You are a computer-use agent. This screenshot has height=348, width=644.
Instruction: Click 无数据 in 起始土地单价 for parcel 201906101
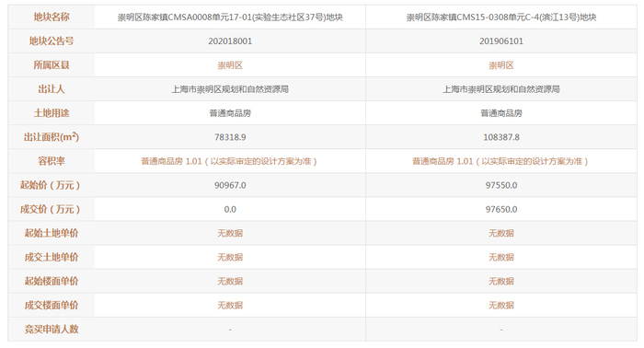pos(501,233)
